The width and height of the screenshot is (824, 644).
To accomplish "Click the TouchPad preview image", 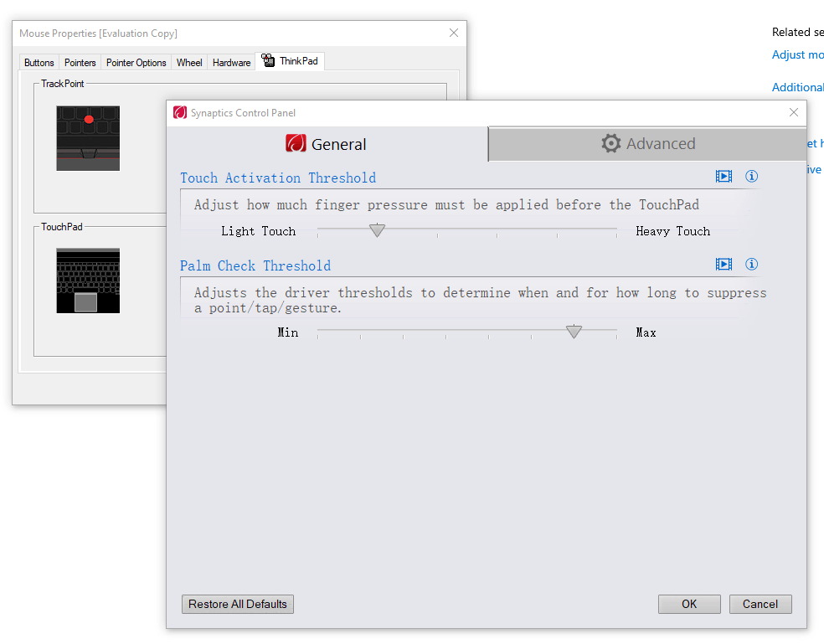I will coord(88,281).
